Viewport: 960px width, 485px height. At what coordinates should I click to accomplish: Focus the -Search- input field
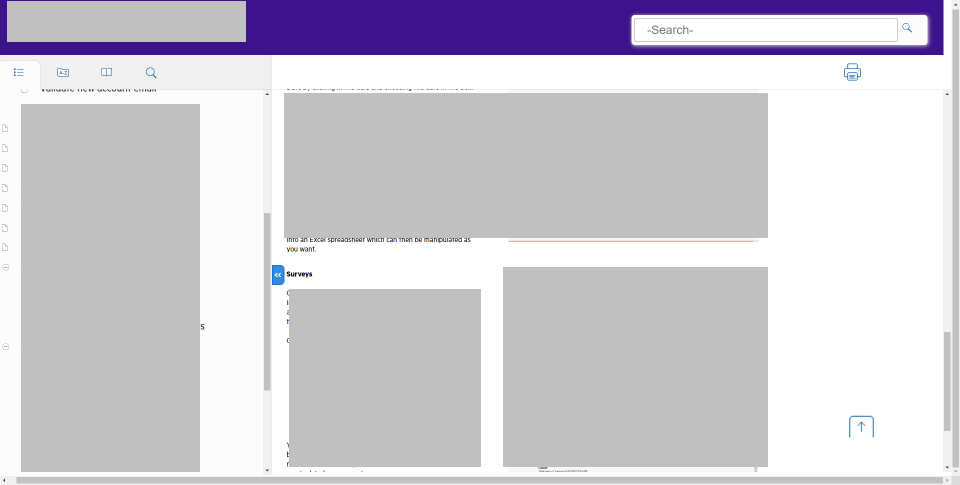coord(765,30)
